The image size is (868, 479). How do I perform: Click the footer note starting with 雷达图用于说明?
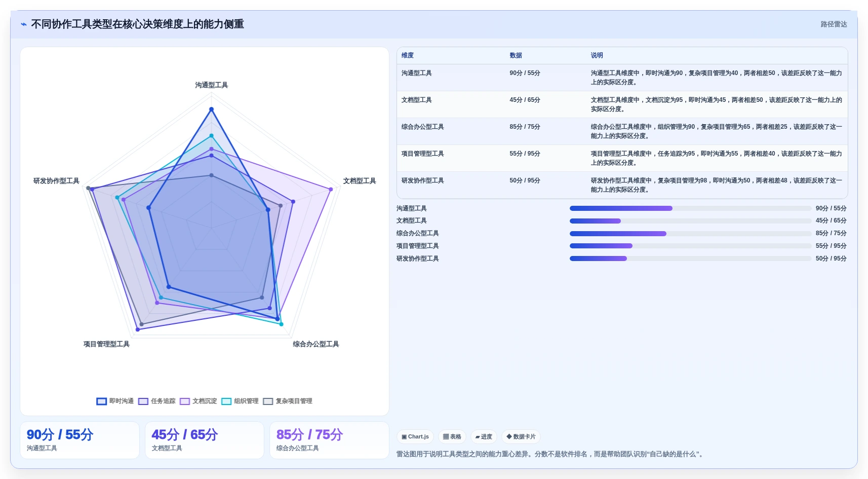(x=551, y=454)
